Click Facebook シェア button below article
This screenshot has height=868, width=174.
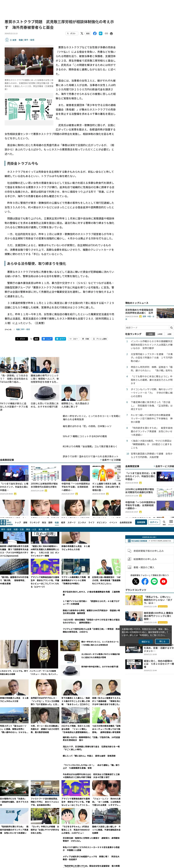point(47,339)
